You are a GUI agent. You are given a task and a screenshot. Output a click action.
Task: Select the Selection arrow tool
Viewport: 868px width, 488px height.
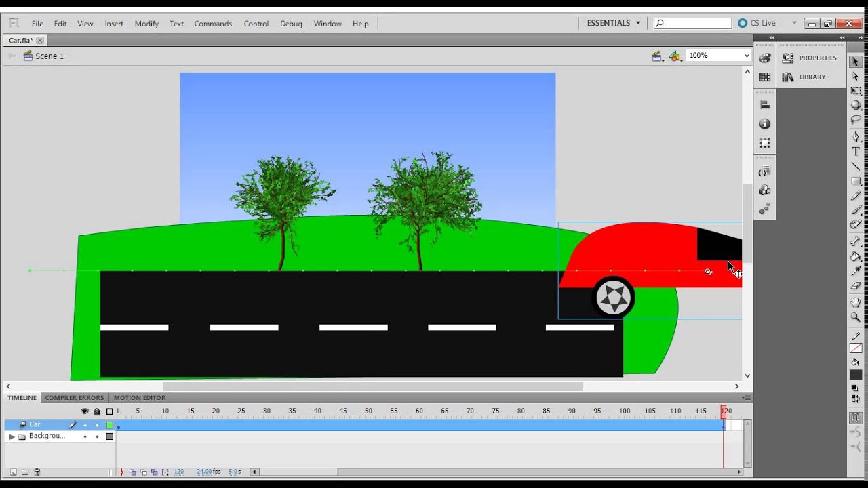pyautogui.click(x=856, y=62)
